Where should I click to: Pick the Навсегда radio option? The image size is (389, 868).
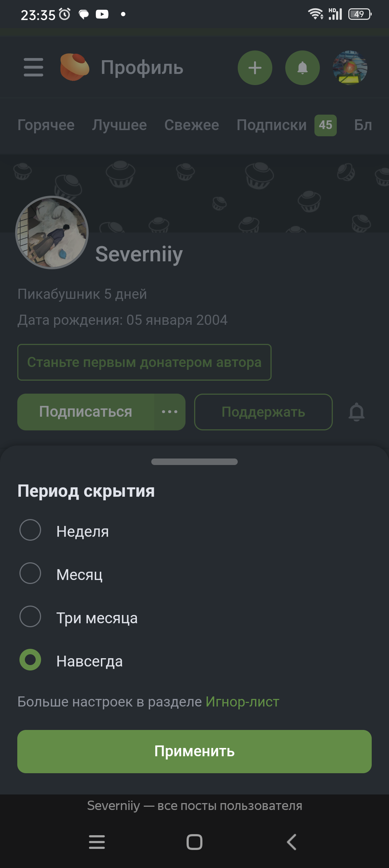30,660
